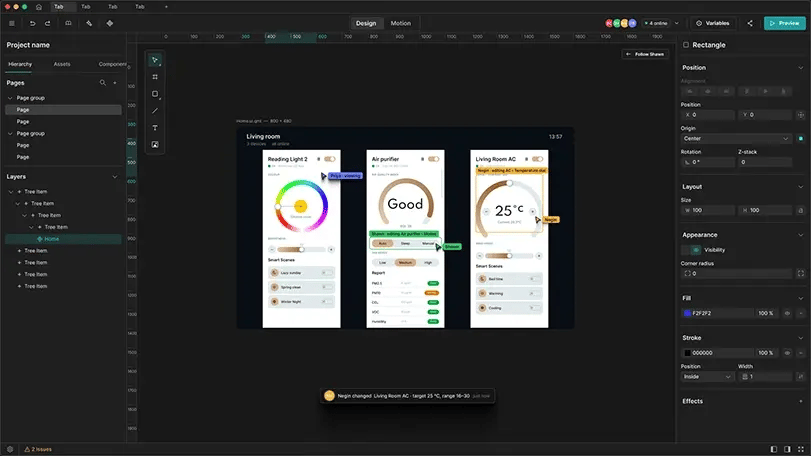Toggle the Living Room AC power switch

[537, 159]
